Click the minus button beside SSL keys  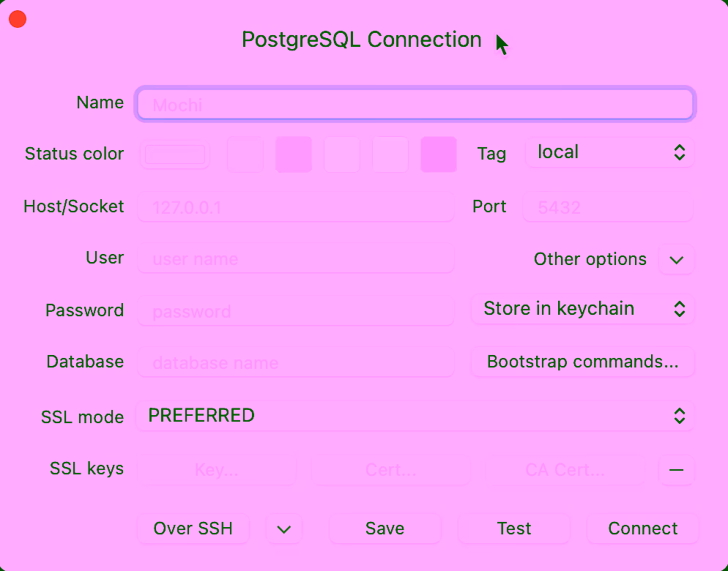pyautogui.click(x=676, y=470)
